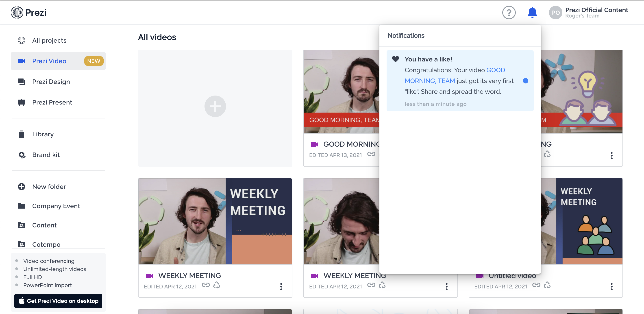Click Get Prezi Video on desktop button

click(58, 301)
